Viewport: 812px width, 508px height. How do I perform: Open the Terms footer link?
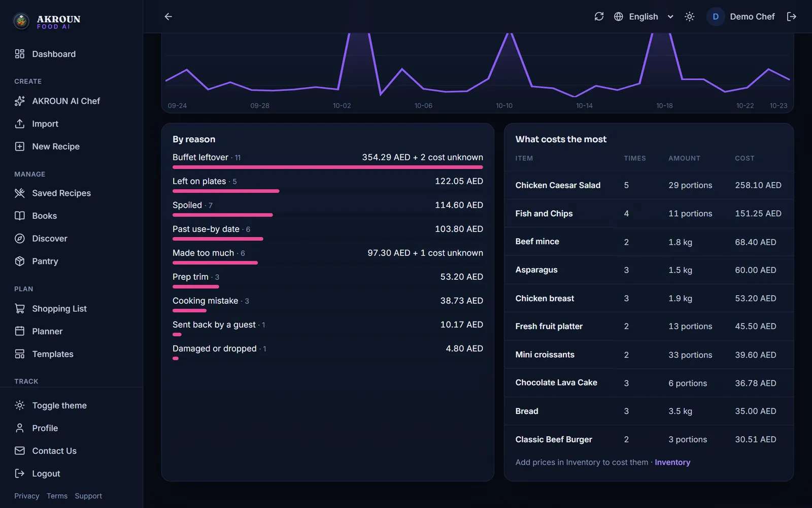tap(57, 496)
